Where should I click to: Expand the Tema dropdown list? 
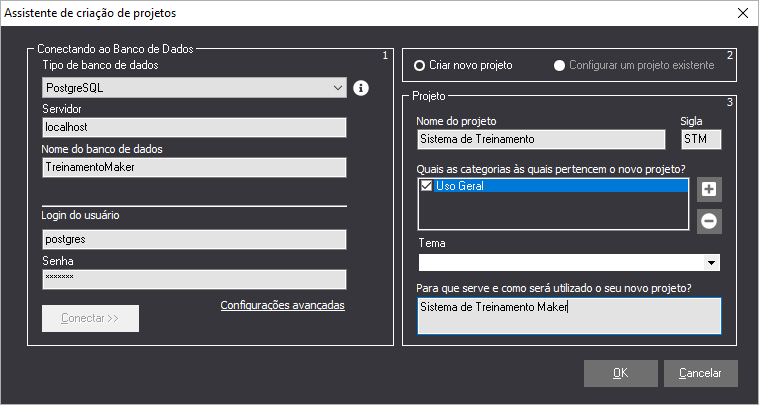point(712,263)
